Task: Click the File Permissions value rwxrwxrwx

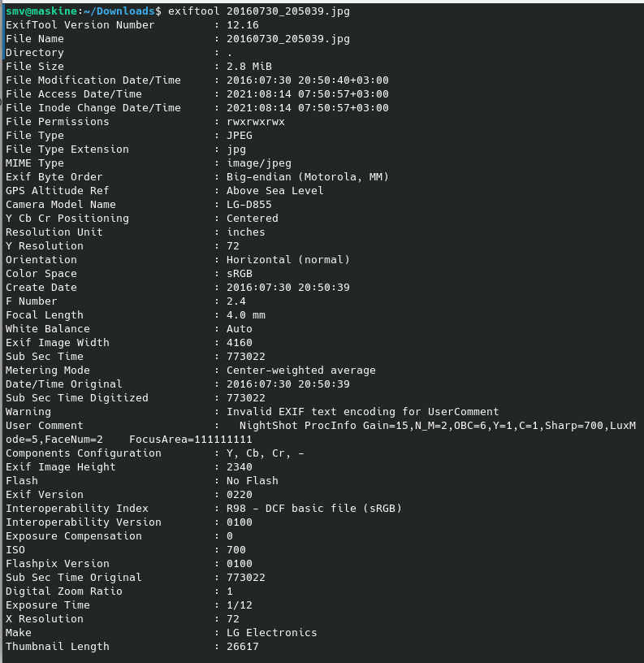Action: (x=256, y=122)
